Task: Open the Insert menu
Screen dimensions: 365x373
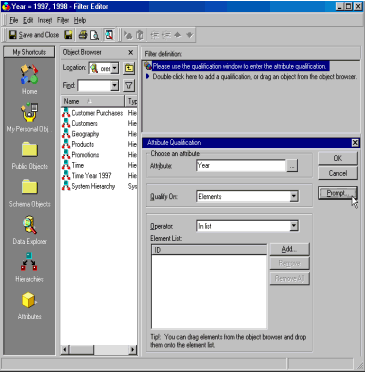Action: pos(45,20)
